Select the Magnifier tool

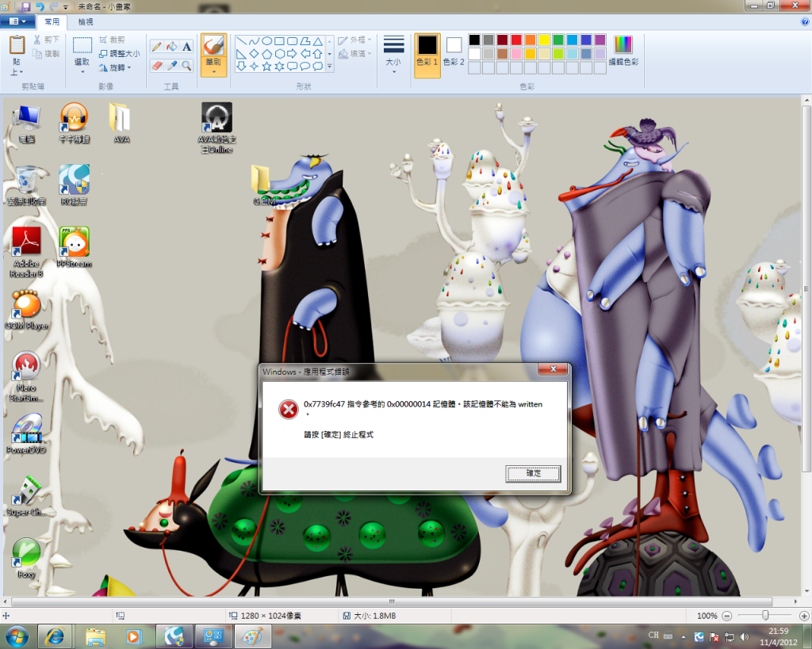coord(186,65)
